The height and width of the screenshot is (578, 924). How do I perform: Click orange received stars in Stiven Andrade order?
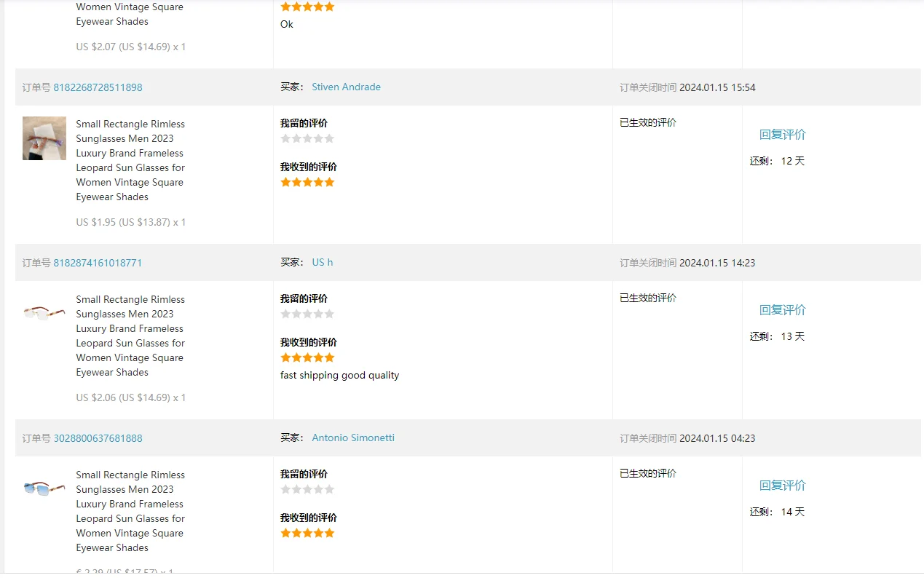click(307, 182)
